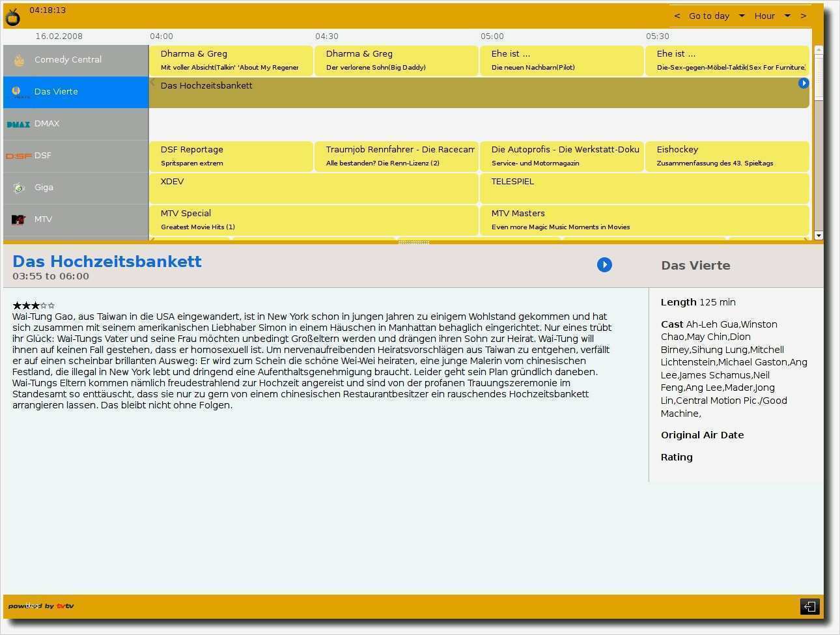Click the 'Original Air Date' label

click(x=702, y=435)
